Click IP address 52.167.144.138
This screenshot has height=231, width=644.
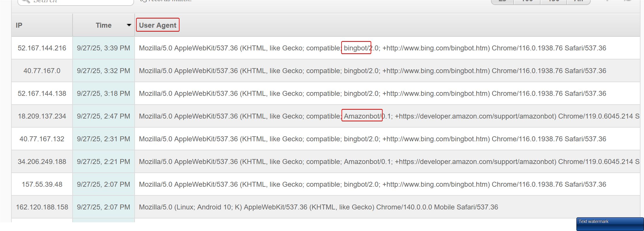coord(42,94)
